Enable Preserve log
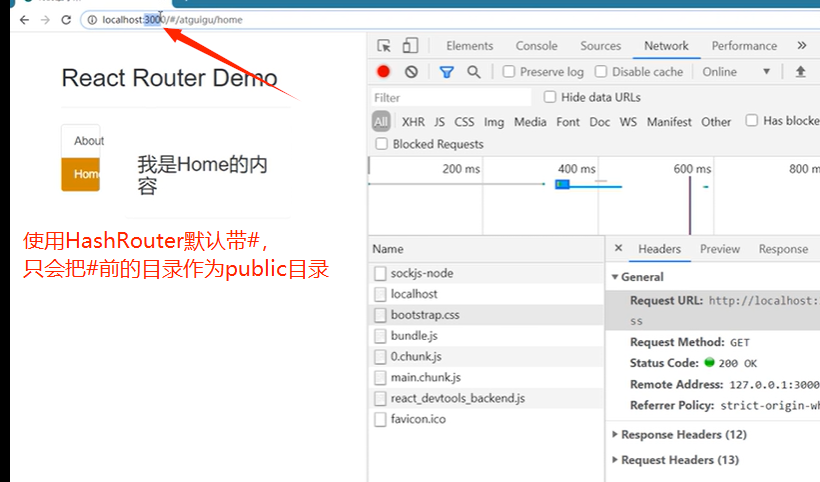This screenshot has width=820, height=482. [x=509, y=71]
